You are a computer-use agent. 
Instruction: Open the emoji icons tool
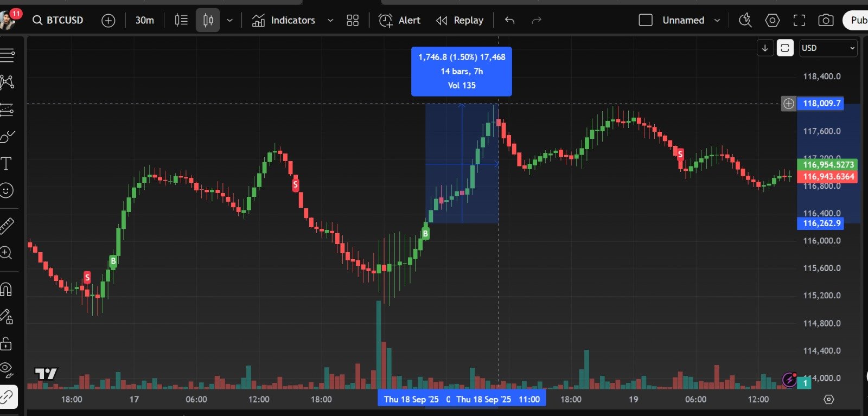tap(7, 190)
